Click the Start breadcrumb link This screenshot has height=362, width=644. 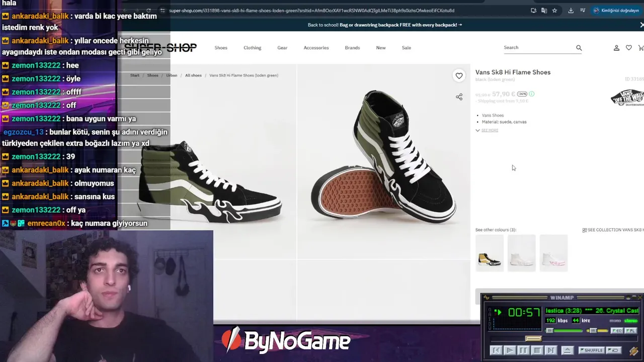[x=135, y=75]
